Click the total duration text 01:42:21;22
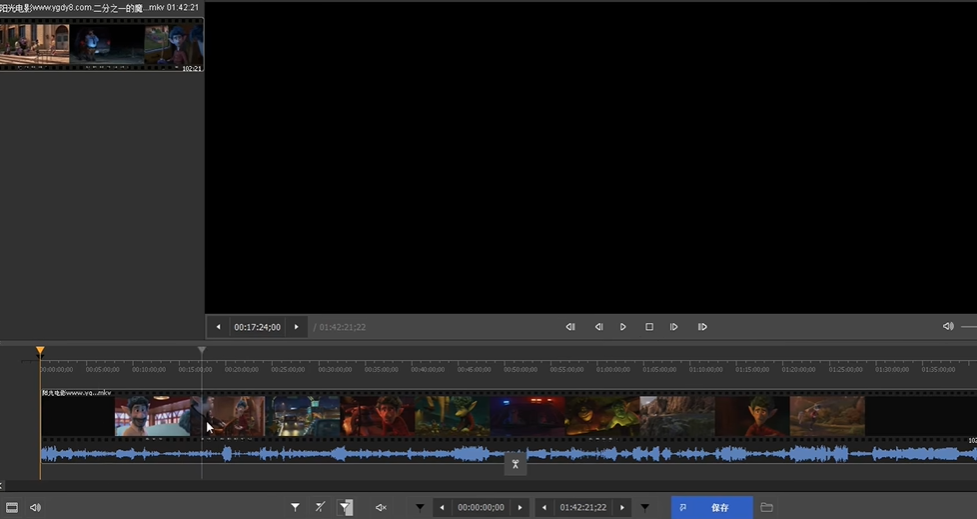Screen dimensions: 977x519 coord(342,327)
